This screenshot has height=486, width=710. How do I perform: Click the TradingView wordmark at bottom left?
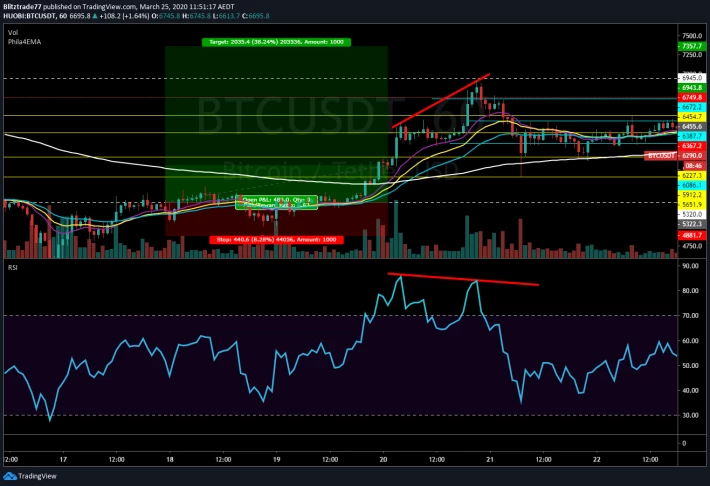38,476
